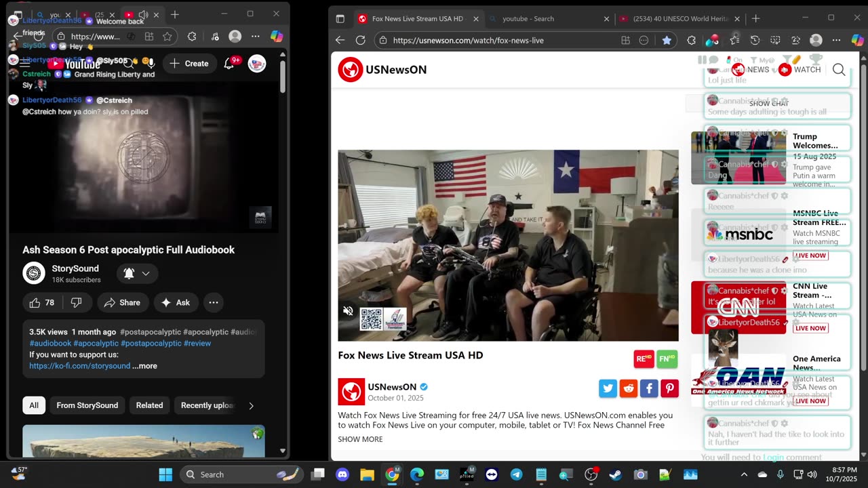The image size is (868, 488).
Task: Open the Windows Start menu
Action: 165,474
